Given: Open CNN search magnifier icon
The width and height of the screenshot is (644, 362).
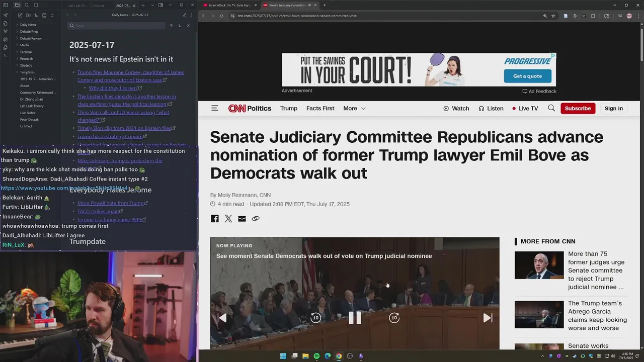Looking at the screenshot, I should [x=551, y=108].
